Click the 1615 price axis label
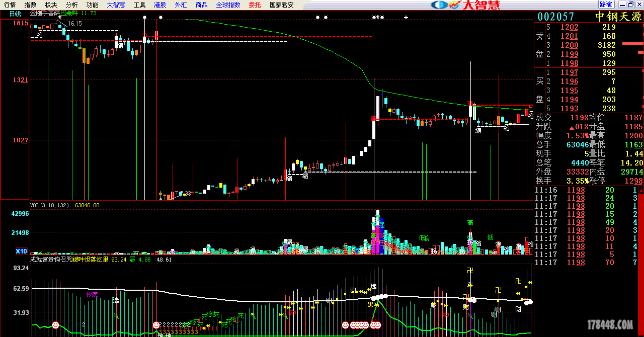Viewport: 644px width, 337px height. 21,23
